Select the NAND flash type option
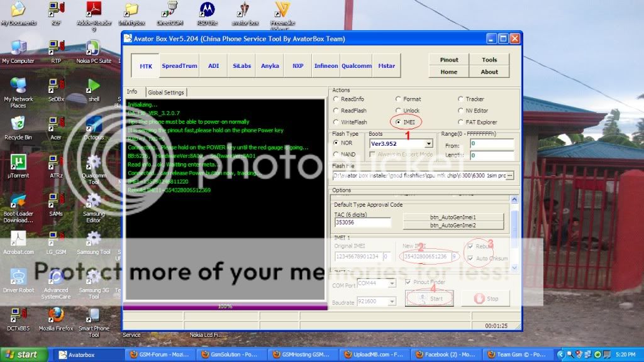The width and height of the screenshot is (644, 362). (x=336, y=154)
